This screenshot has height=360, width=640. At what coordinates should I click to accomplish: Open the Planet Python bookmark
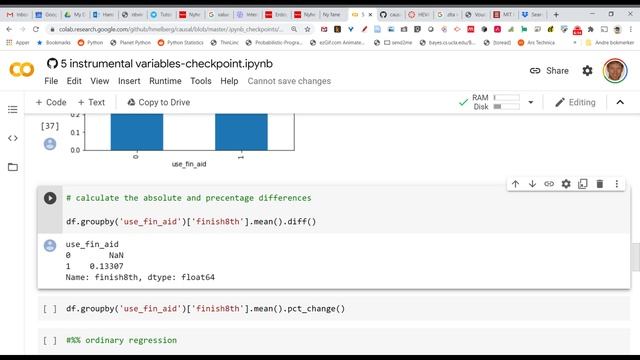(x=131, y=42)
